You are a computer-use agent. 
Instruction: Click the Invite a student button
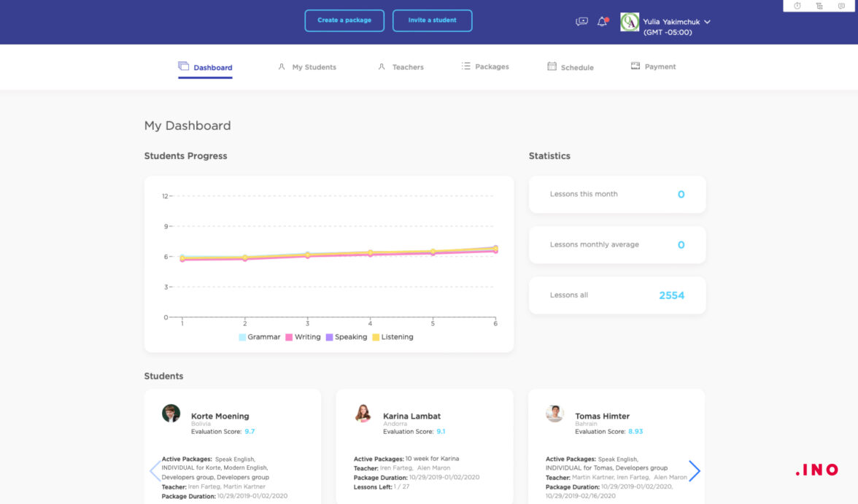(x=432, y=20)
